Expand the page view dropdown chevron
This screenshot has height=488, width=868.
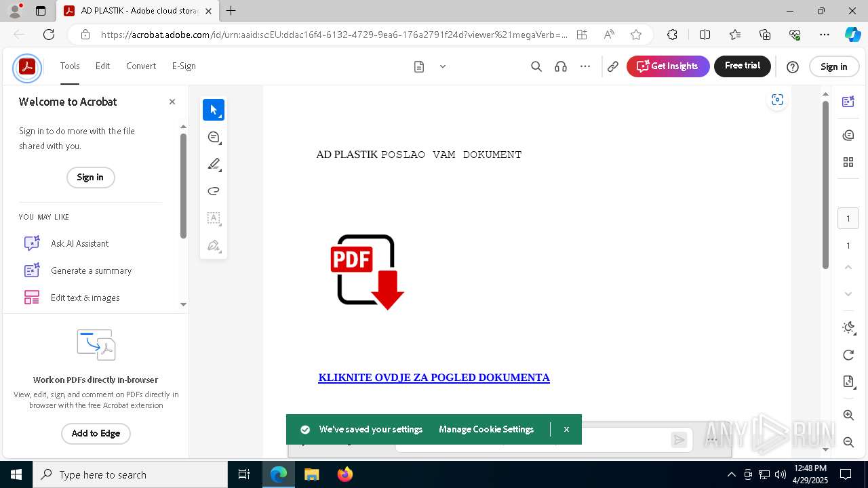click(x=443, y=66)
